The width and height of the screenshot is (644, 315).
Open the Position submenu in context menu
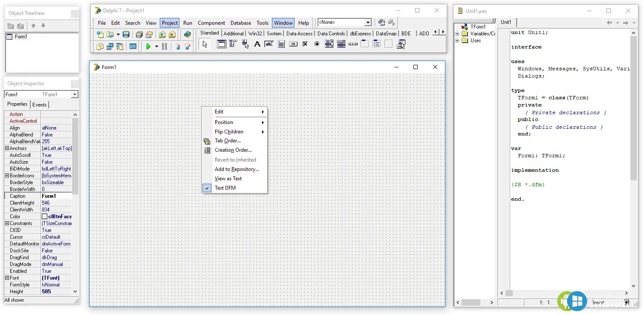[234, 122]
